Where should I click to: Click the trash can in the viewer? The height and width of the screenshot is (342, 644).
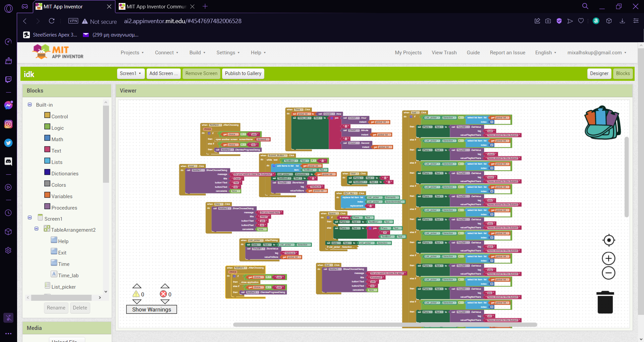click(605, 302)
